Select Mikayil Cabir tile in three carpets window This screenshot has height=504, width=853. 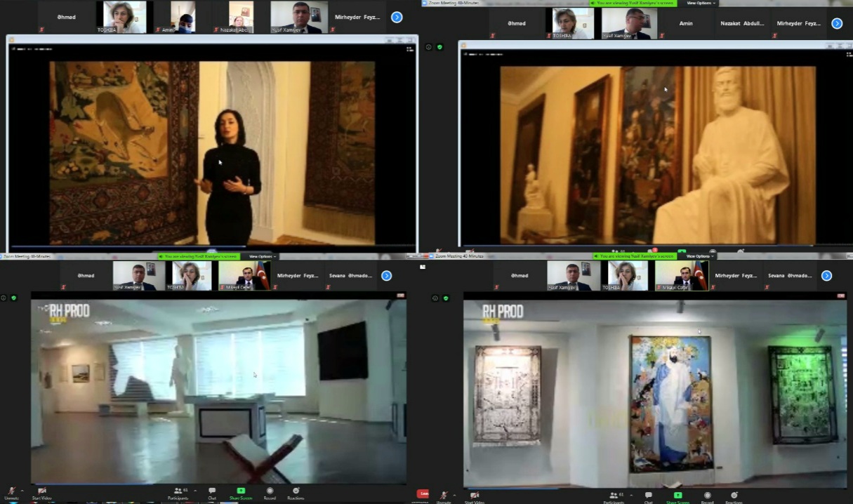682,276
